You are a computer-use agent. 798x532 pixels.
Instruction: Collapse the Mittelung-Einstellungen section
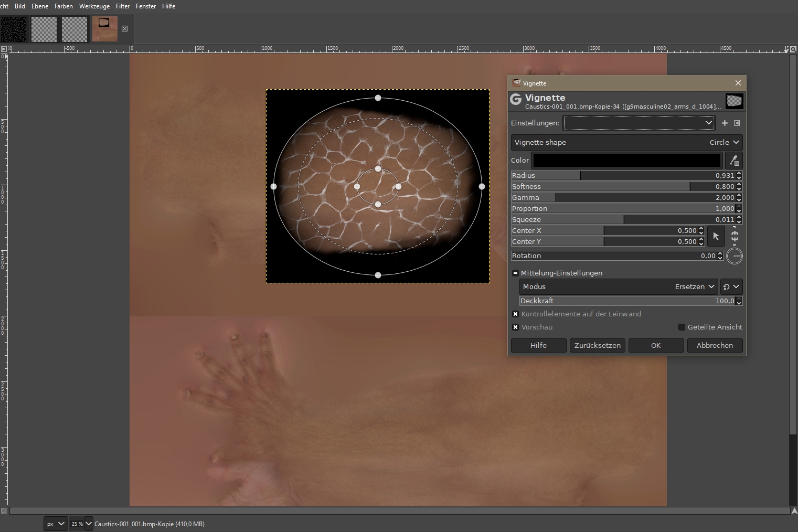pyautogui.click(x=515, y=273)
